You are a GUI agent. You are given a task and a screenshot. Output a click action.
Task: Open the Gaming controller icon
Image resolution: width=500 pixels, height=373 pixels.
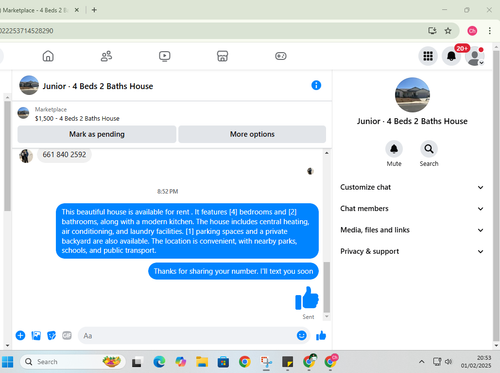pyautogui.click(x=281, y=56)
